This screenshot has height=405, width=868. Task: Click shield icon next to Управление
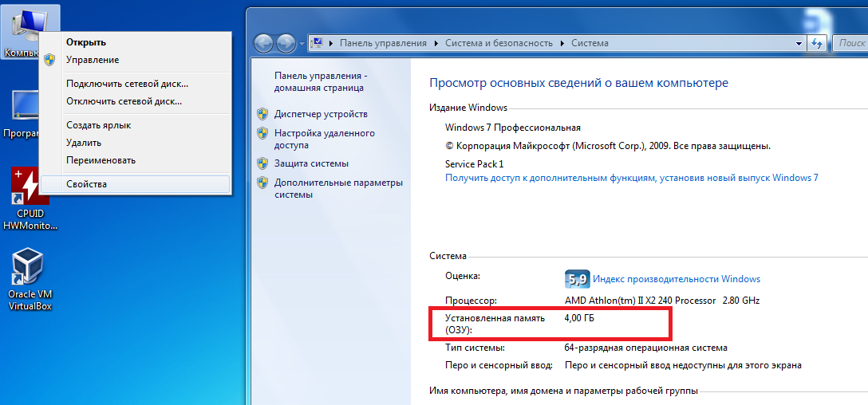49,60
